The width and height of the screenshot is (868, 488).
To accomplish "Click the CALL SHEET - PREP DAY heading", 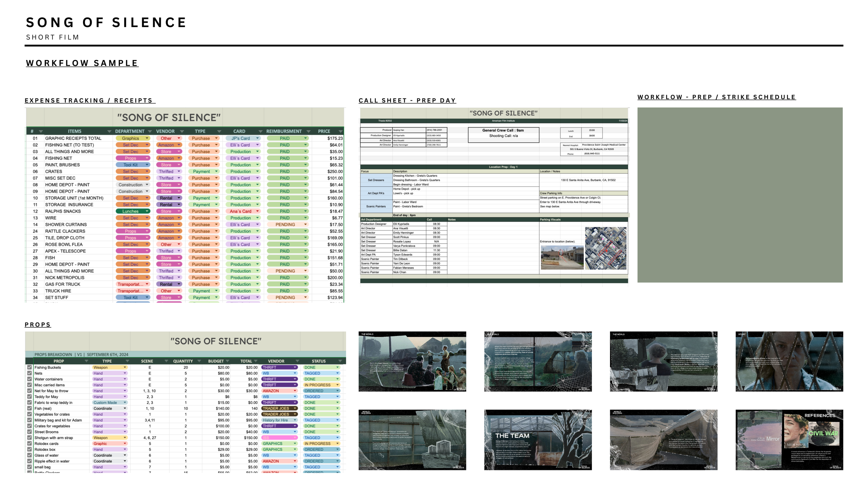I will 407,100.
